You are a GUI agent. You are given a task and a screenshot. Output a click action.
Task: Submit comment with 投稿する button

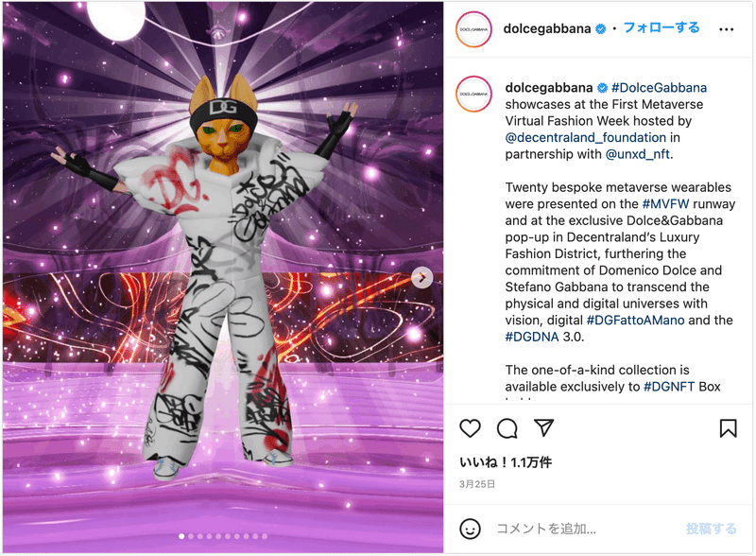(x=712, y=529)
